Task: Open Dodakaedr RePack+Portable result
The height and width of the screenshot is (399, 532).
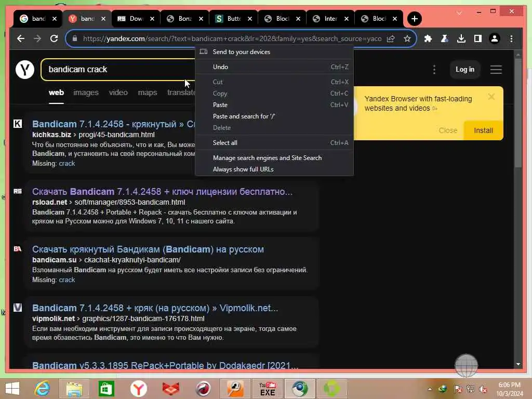Action: (x=165, y=365)
